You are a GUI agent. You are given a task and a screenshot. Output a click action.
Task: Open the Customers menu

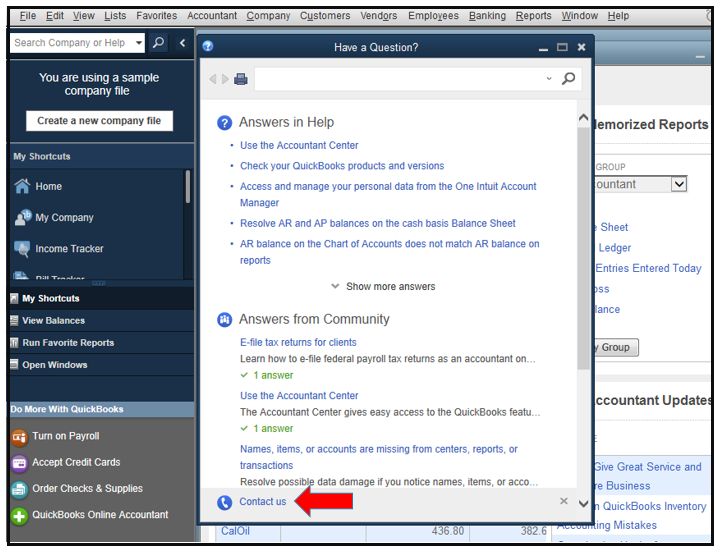pos(325,16)
